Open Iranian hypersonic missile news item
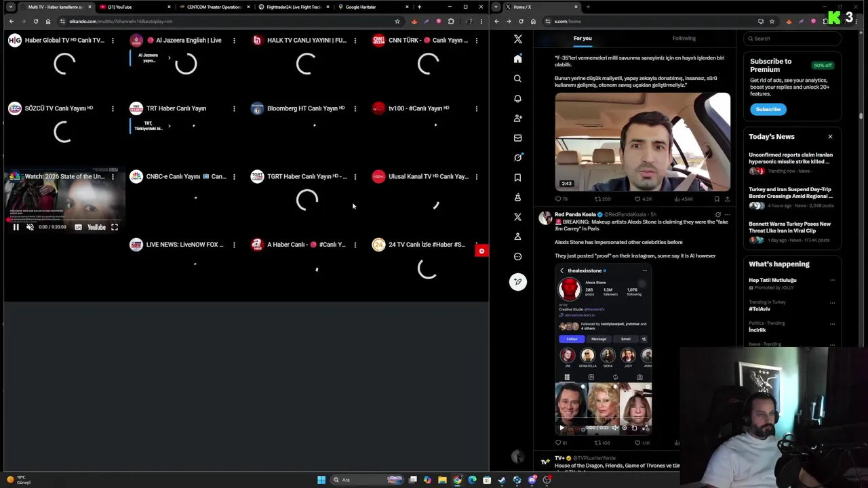Image resolution: width=868 pixels, height=488 pixels. 791,163
